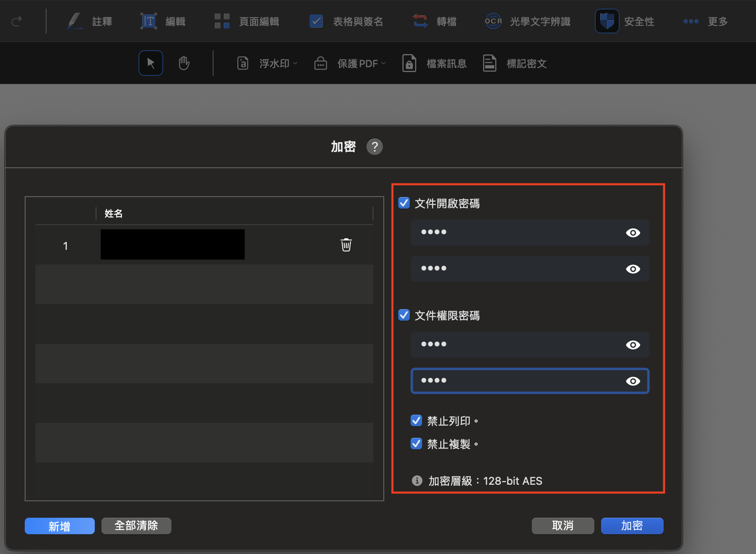The height and width of the screenshot is (554, 756).
Task: Click the 轉檔 red-blue arrows icon
Action: coord(420,21)
